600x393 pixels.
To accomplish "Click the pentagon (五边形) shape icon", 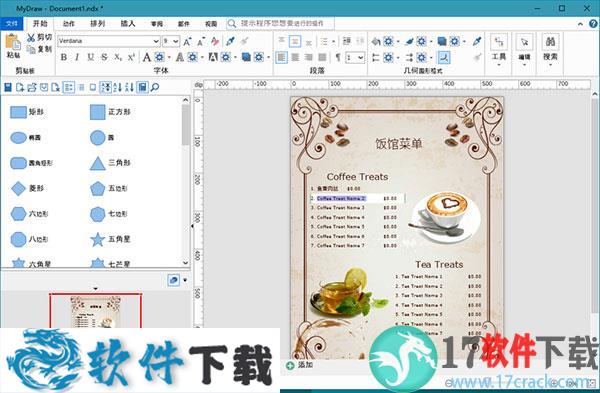I will [x=98, y=188].
